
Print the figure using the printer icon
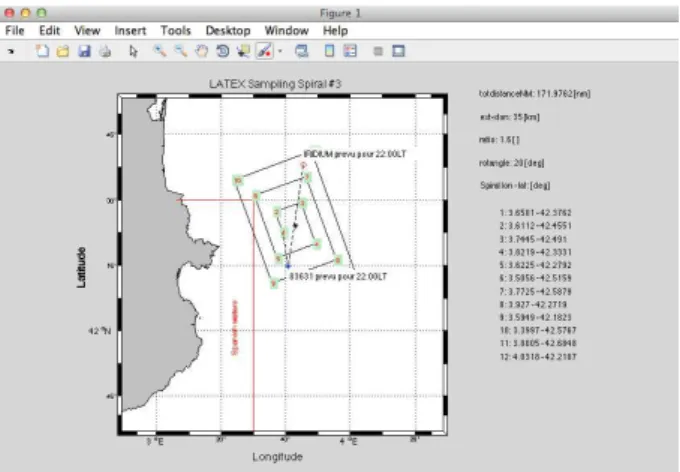pyautogui.click(x=105, y=51)
